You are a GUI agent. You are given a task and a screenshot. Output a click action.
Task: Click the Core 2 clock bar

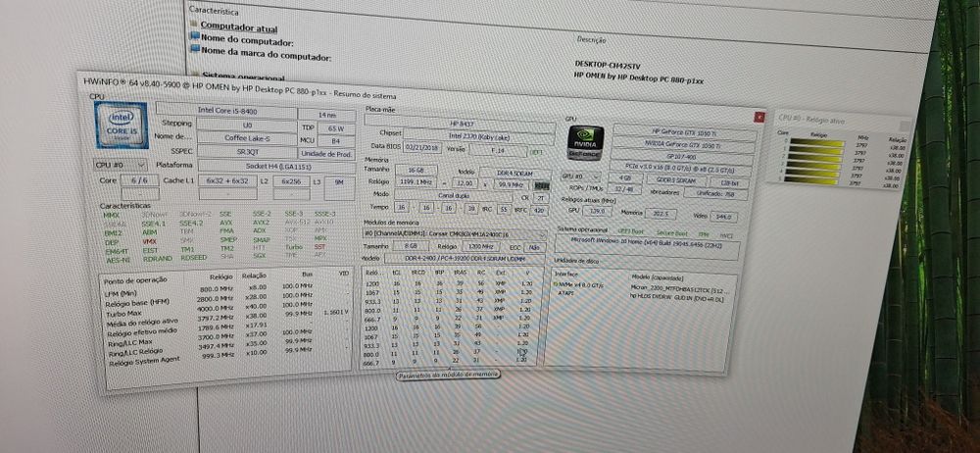click(x=815, y=158)
